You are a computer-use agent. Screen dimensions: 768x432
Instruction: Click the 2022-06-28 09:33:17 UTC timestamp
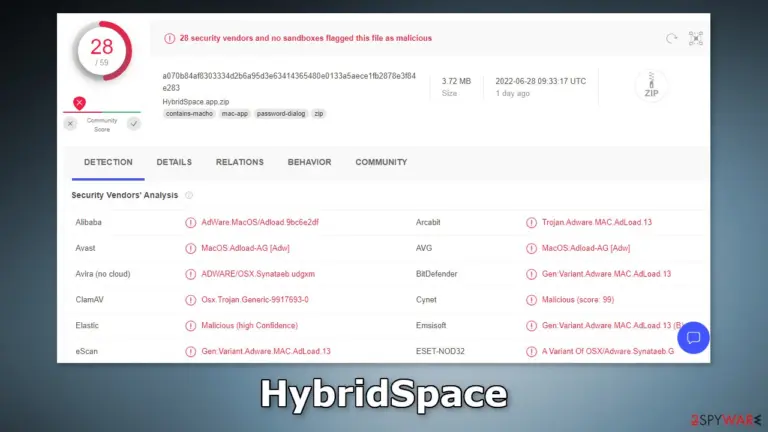pos(540,81)
